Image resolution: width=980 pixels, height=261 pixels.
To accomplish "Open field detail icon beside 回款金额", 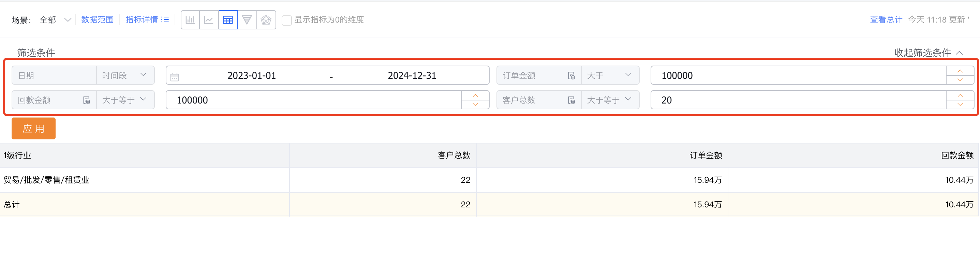I will coord(87,100).
